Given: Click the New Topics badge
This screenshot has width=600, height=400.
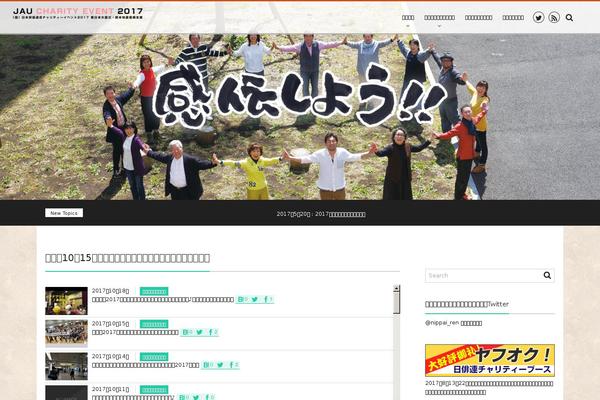Looking at the screenshot, I should pos(64,213).
